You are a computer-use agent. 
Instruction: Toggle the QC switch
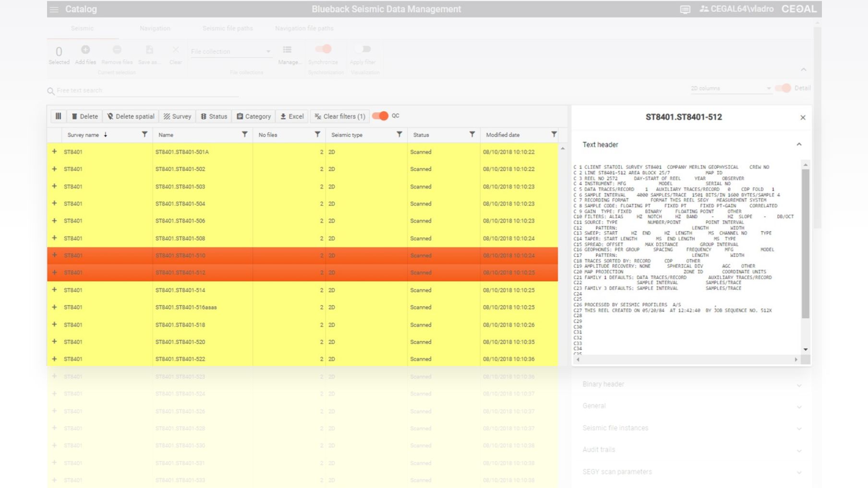coord(380,116)
